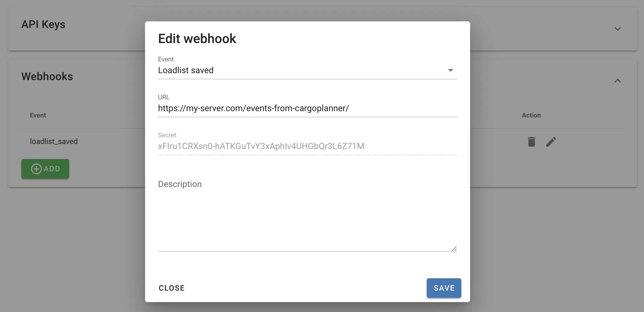This screenshot has height=312, width=644.
Task: Click the Edit webhook dialog title
Action: click(197, 38)
